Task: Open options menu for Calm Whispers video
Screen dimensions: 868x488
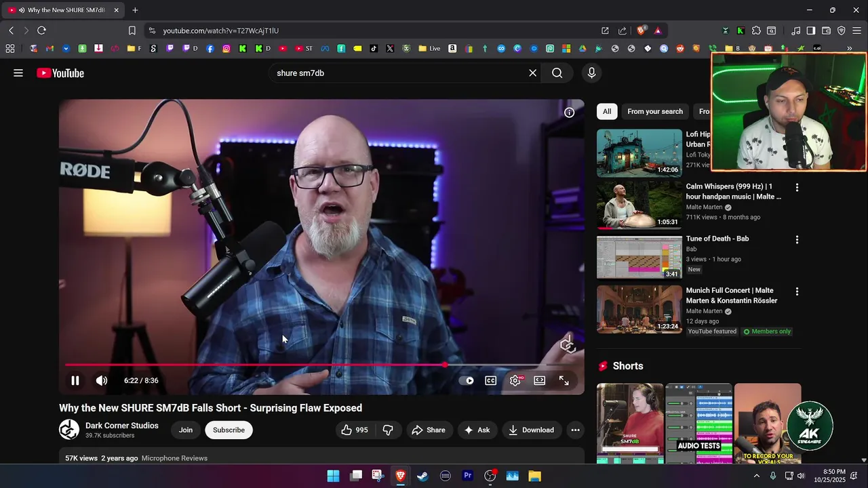Action: coord(797,187)
